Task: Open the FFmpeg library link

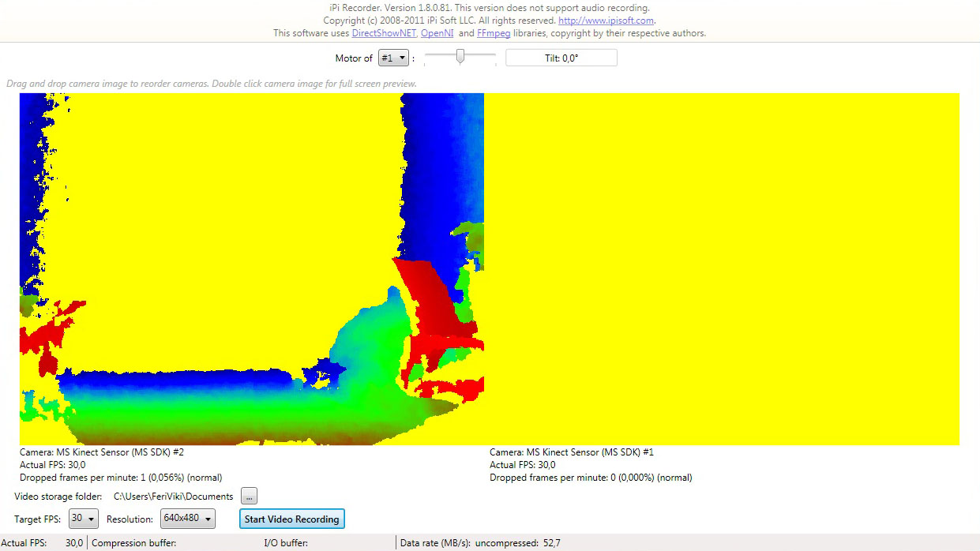Action: pos(494,33)
